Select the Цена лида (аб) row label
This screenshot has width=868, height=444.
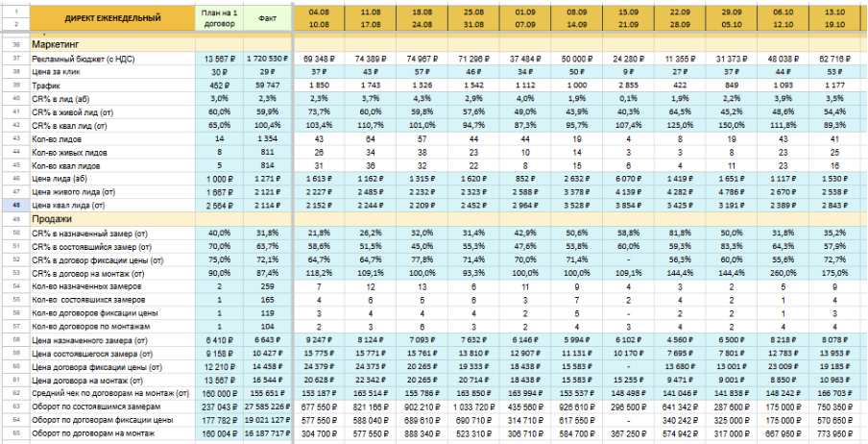pos(60,180)
